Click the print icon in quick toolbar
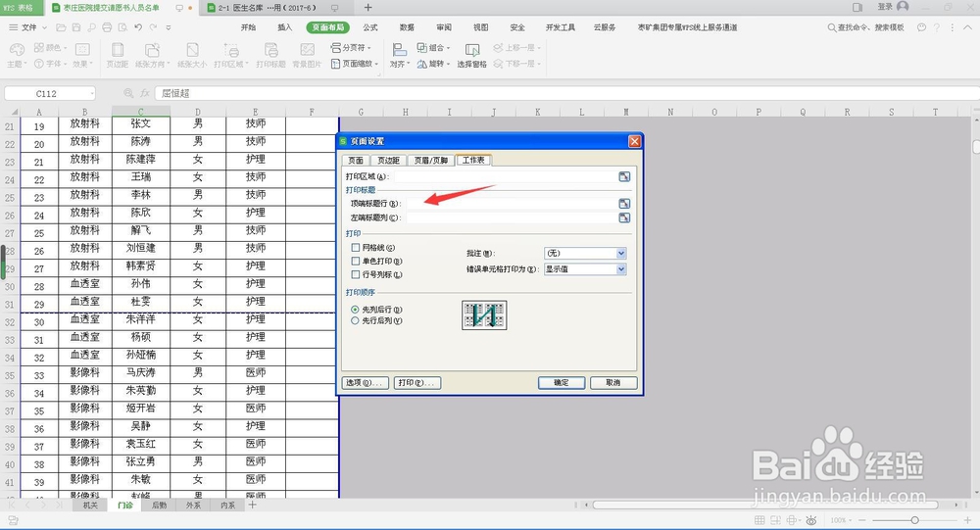Image resolution: width=980 pixels, height=530 pixels. coord(107,27)
